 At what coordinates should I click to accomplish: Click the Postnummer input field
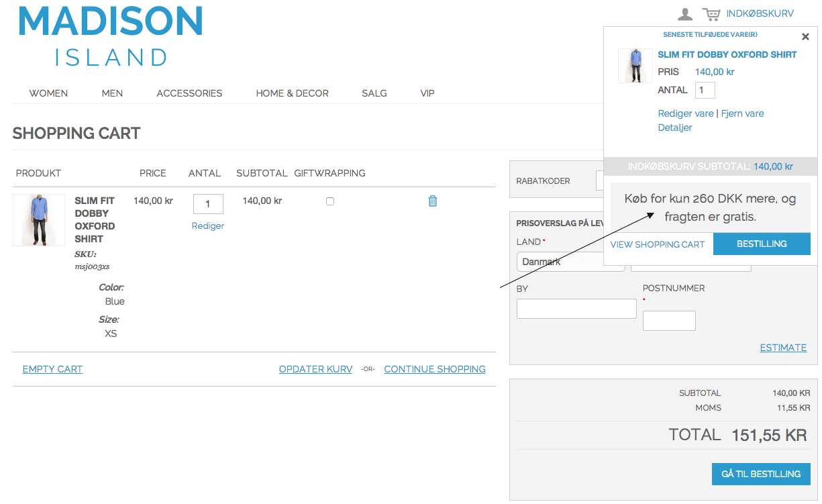[669, 321]
